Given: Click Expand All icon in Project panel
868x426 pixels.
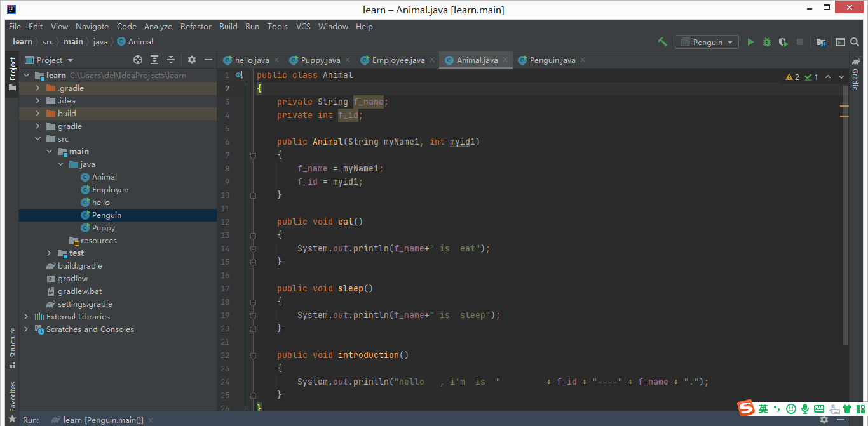Looking at the screenshot, I should [x=154, y=60].
